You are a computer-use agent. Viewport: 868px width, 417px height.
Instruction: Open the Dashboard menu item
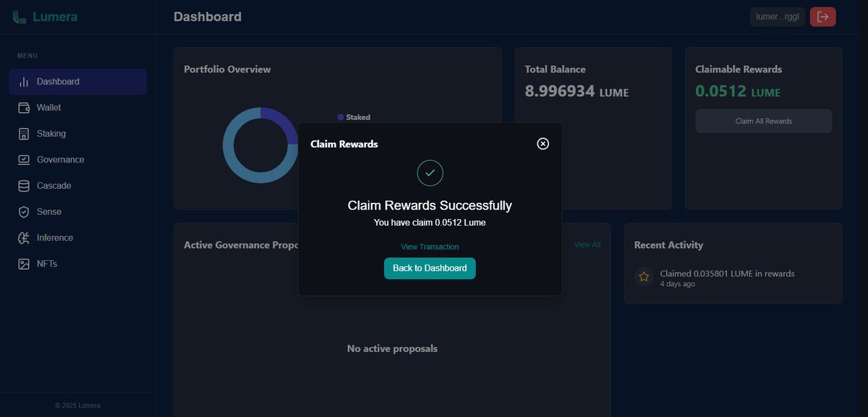[78, 82]
